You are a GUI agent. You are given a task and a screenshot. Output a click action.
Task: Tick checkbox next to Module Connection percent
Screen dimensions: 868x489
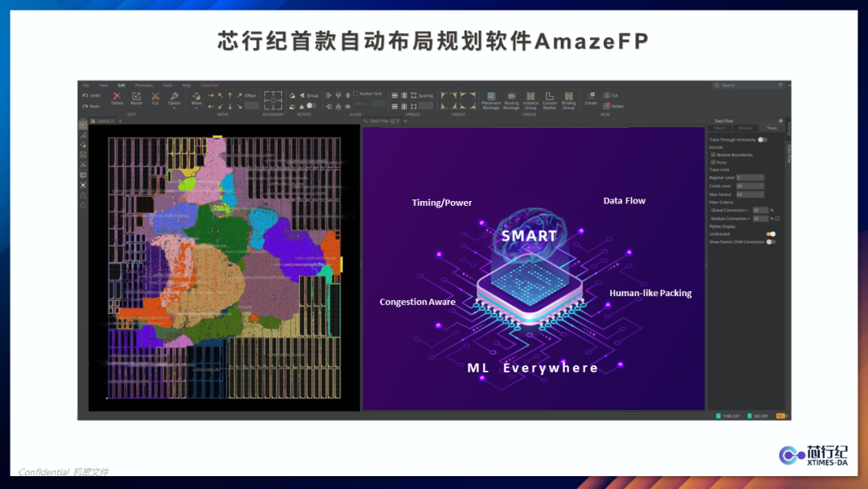[x=777, y=219]
